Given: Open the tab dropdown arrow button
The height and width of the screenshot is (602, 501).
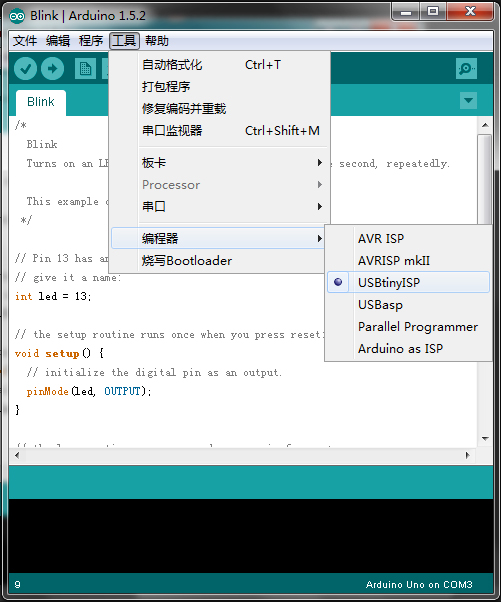Looking at the screenshot, I should (468, 101).
